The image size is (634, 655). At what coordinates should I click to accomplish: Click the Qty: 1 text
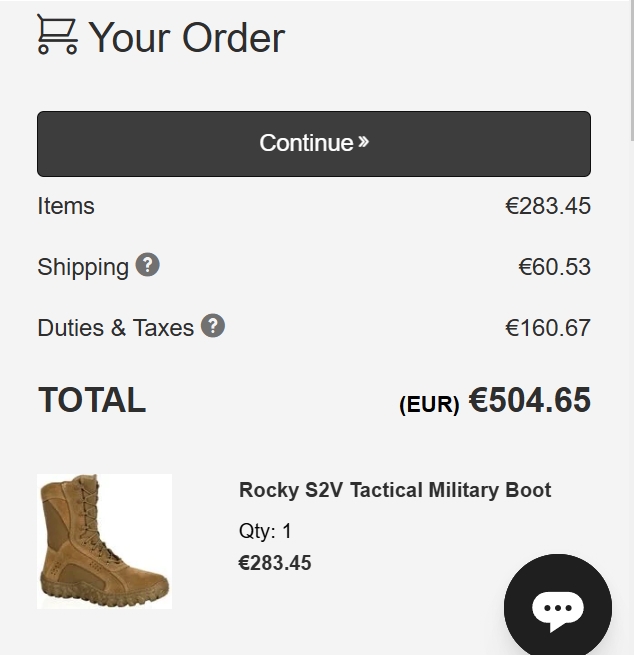265,531
